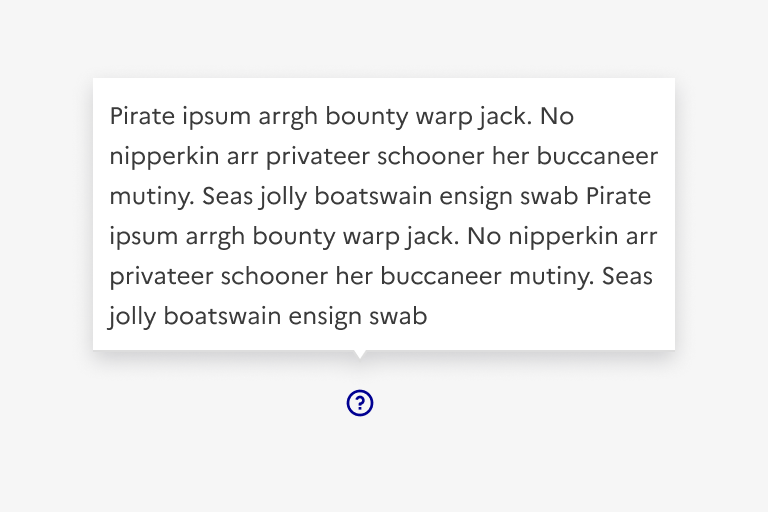Click the tooltip's small arrow pointer
The image size is (768, 512).
point(360,353)
